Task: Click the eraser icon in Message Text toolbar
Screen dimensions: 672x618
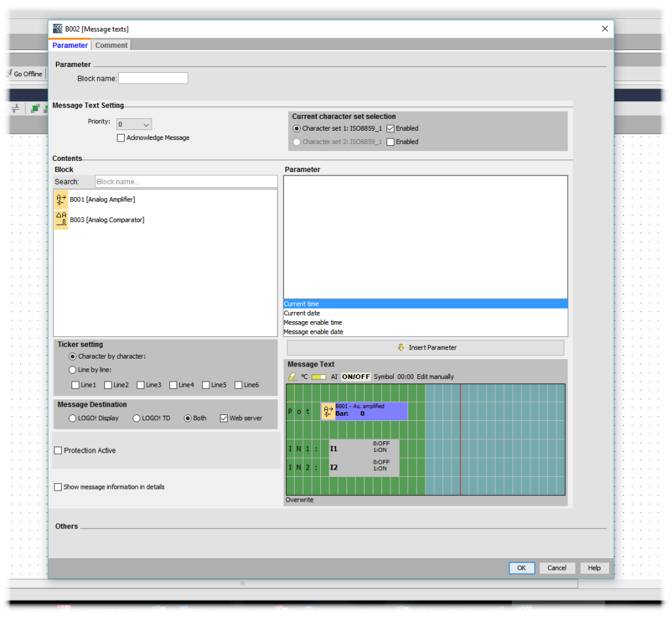Action: click(293, 377)
